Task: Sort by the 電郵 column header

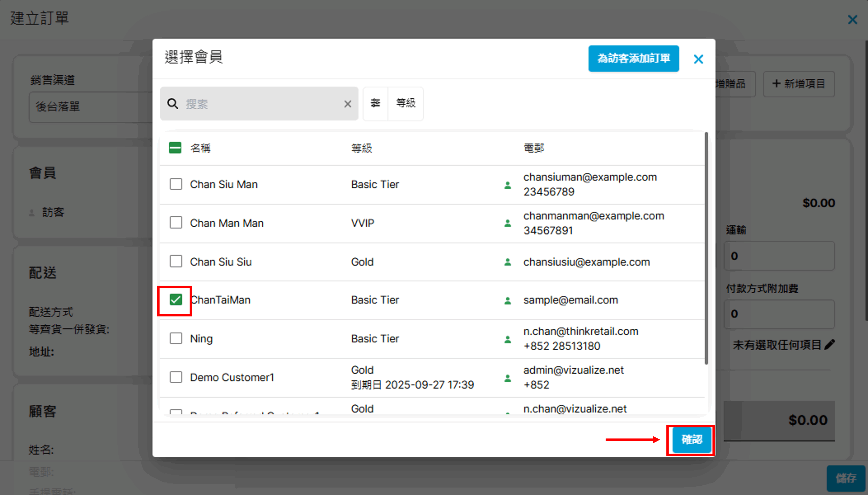Action: pos(533,148)
